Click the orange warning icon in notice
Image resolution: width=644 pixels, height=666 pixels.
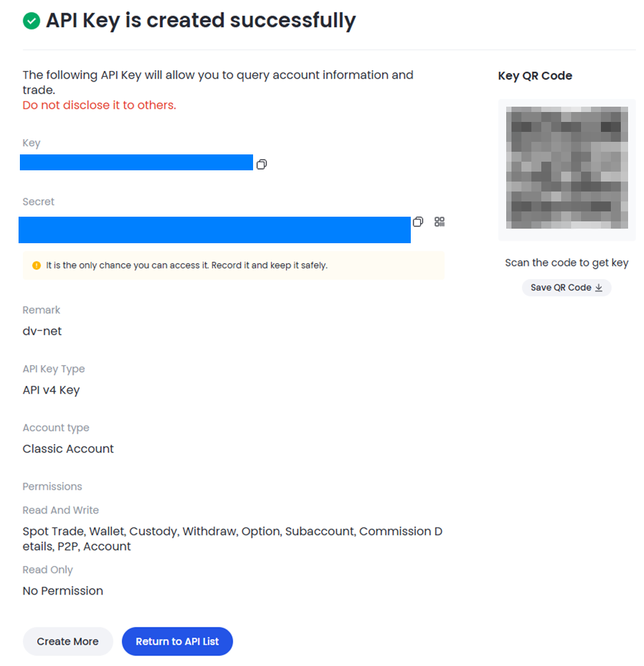click(36, 266)
